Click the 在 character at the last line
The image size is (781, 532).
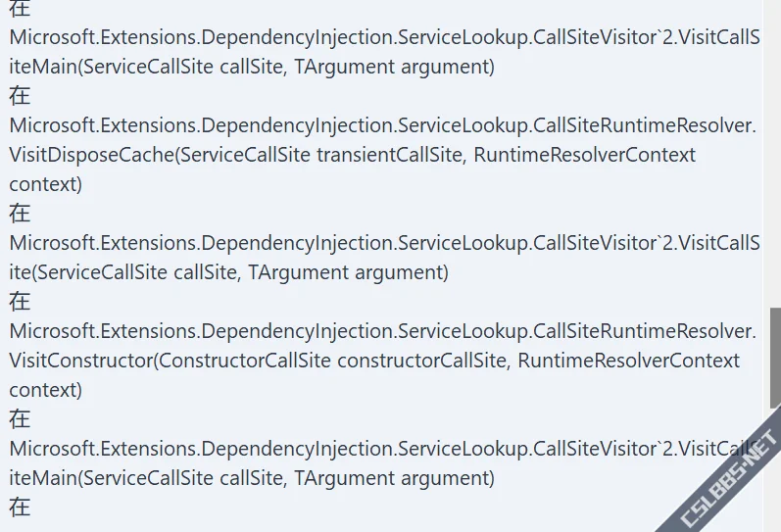(x=20, y=508)
